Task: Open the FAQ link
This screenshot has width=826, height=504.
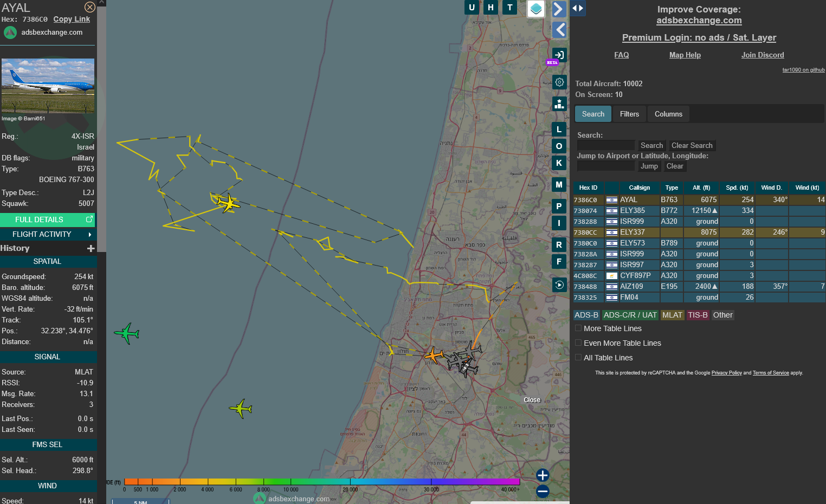Action: click(x=622, y=55)
